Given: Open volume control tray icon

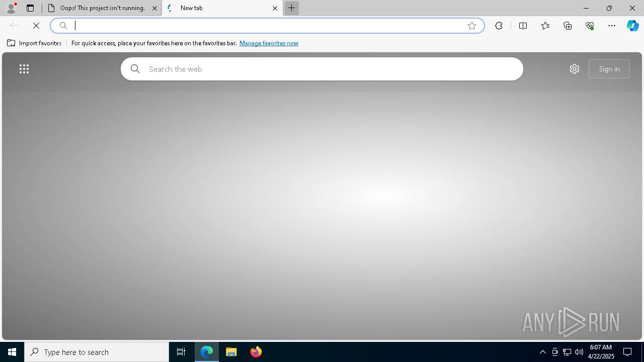Looking at the screenshot, I should [579, 352].
